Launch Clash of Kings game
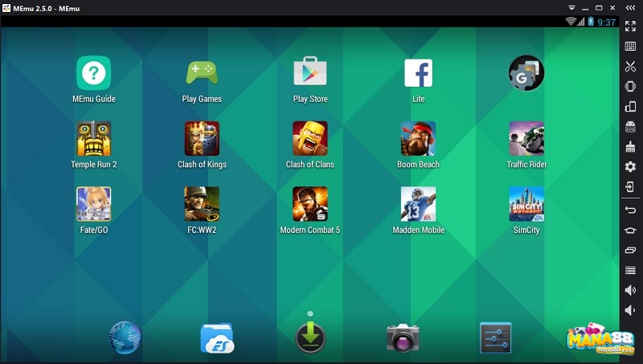 202,138
